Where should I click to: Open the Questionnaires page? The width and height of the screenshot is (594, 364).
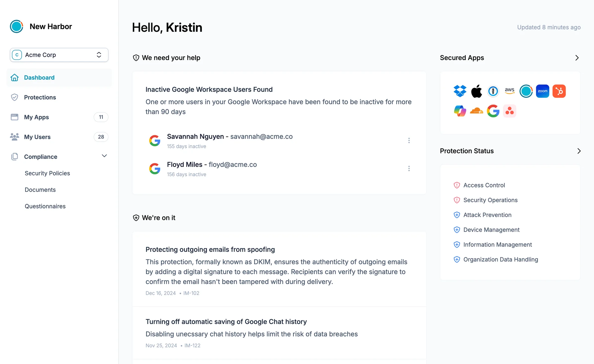tap(45, 206)
